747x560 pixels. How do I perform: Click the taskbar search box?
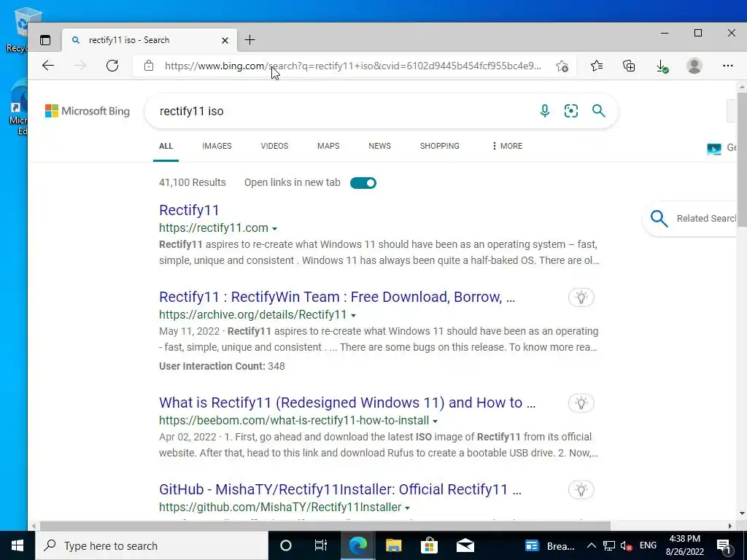152,545
